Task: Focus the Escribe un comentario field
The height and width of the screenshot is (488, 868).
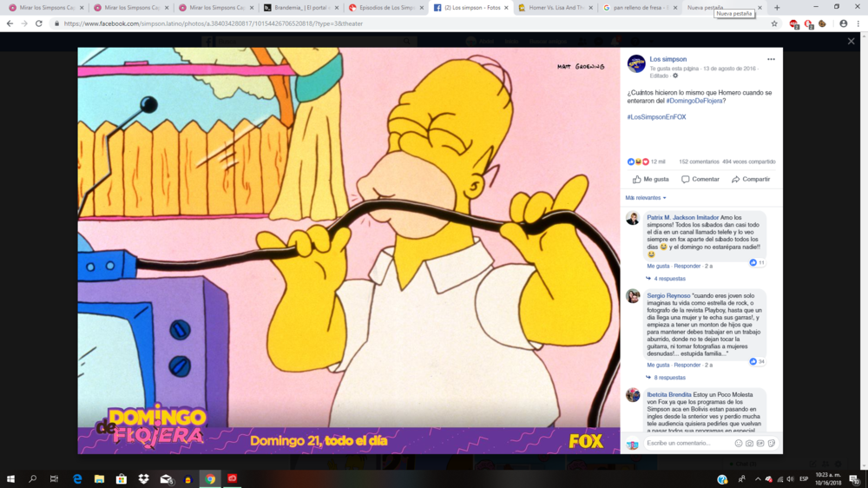Action: pyautogui.click(x=688, y=443)
